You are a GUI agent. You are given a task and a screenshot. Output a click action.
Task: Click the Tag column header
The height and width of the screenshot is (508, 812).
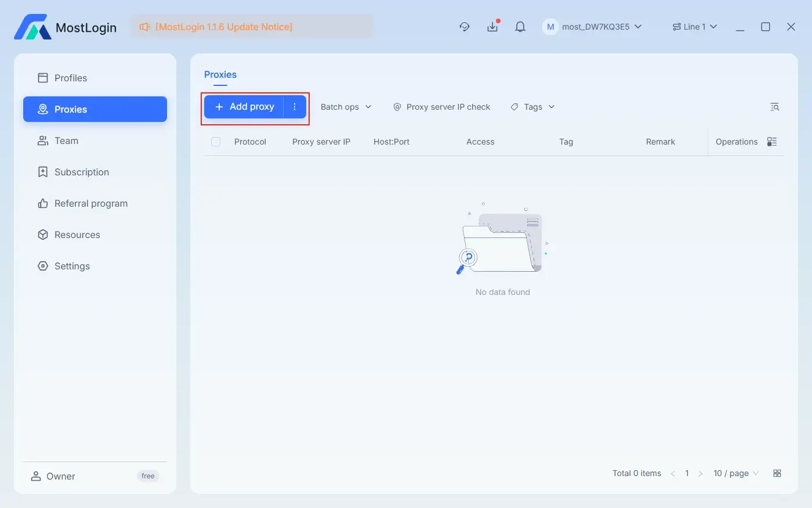pos(566,142)
